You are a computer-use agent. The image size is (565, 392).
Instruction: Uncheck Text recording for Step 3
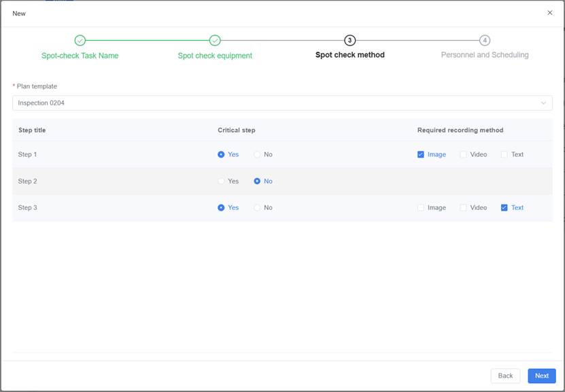504,208
